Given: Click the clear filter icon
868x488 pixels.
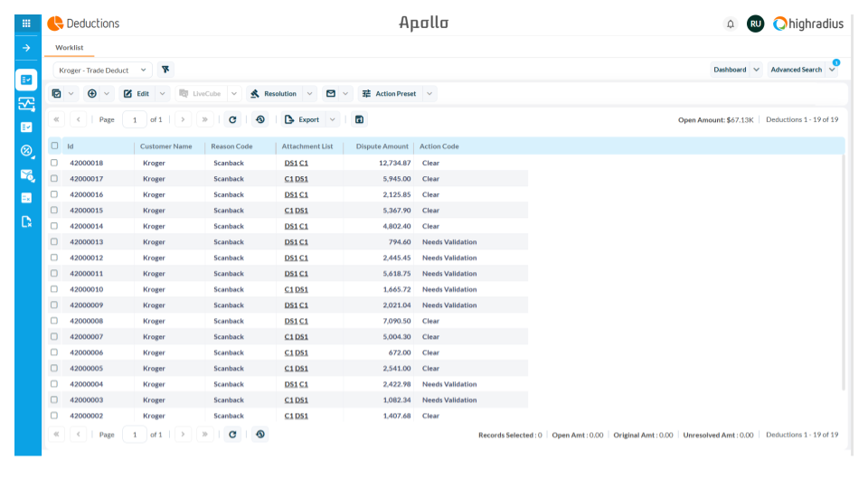Looking at the screenshot, I should 165,70.
